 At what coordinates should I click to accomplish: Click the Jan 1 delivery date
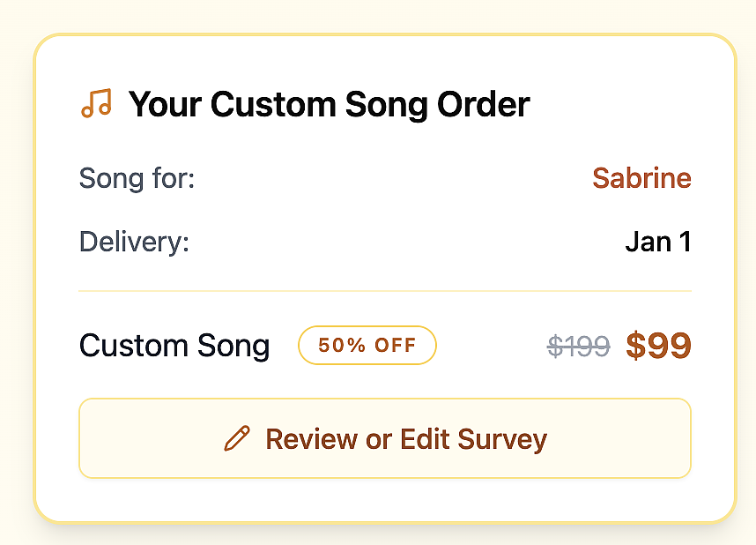coord(658,242)
